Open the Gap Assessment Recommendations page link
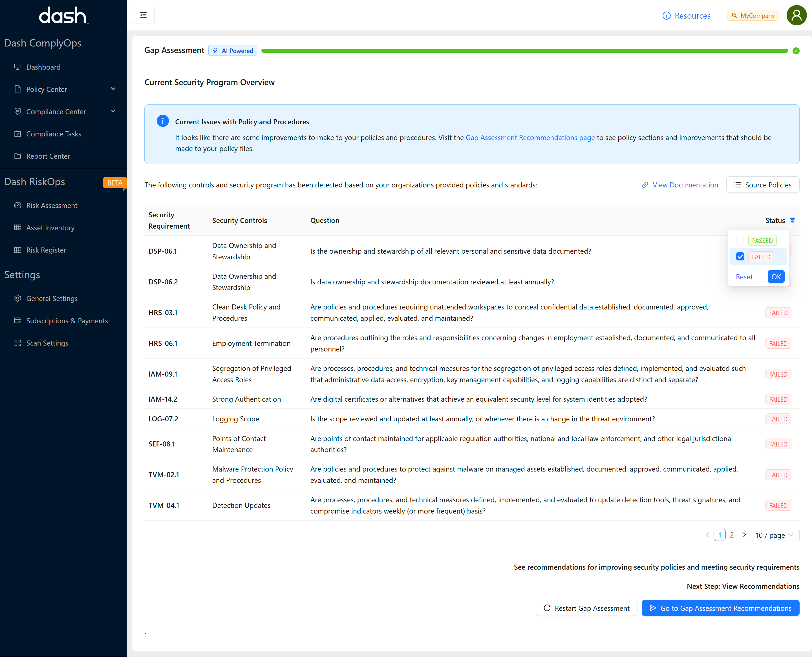The width and height of the screenshot is (812, 657). coord(529,137)
